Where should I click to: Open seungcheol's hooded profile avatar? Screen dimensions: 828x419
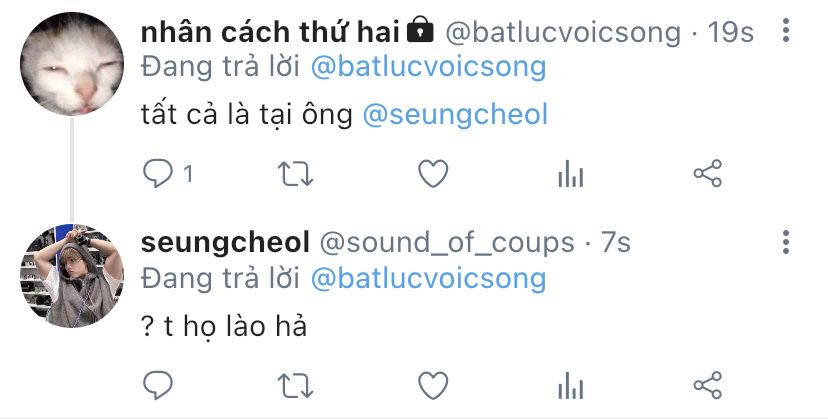tap(72, 275)
